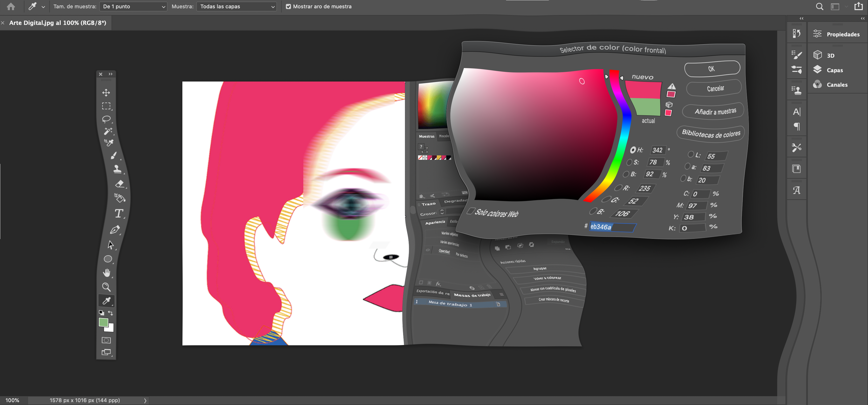Select the Lasso tool
The height and width of the screenshot is (405, 868).
coord(106,119)
